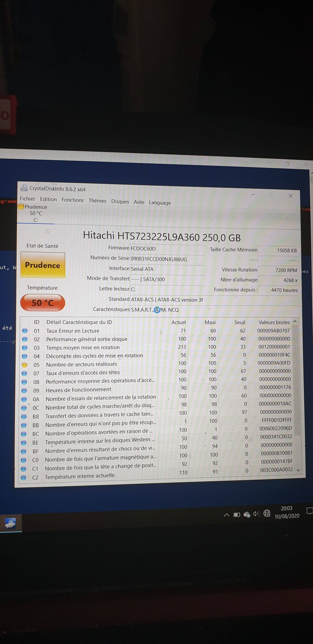
Task: Click the blue status dot for ID 03
Action: (x=25, y=348)
